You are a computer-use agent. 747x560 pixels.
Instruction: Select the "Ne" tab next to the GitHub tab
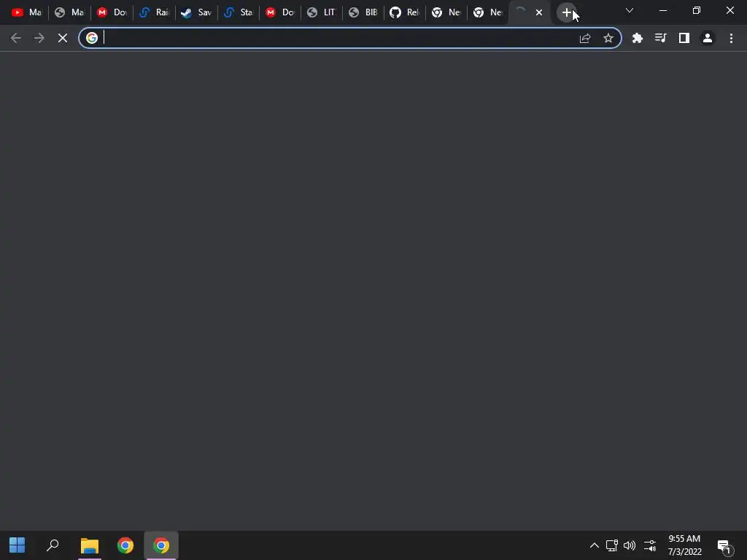(446, 12)
